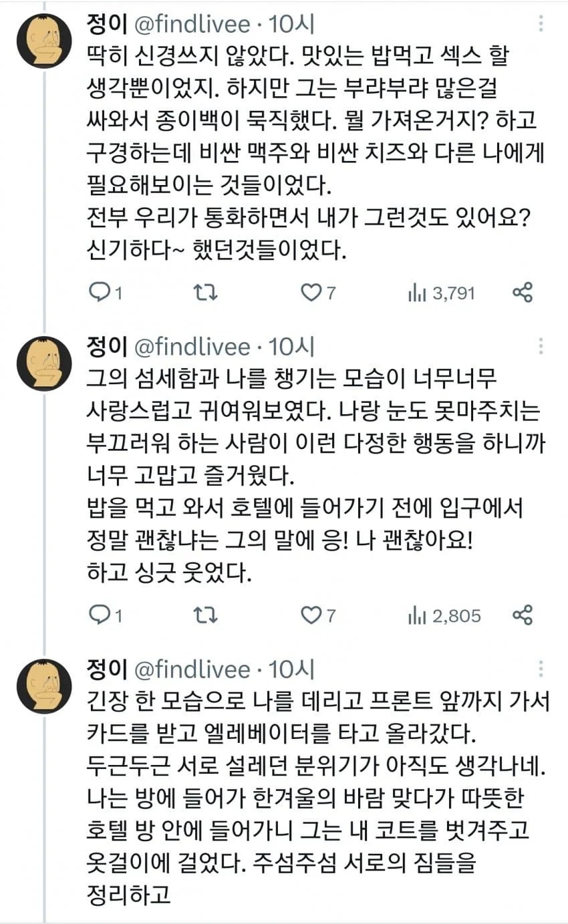The image size is (568, 924).
Task: Open more options on third tweet
Action: 540,669
